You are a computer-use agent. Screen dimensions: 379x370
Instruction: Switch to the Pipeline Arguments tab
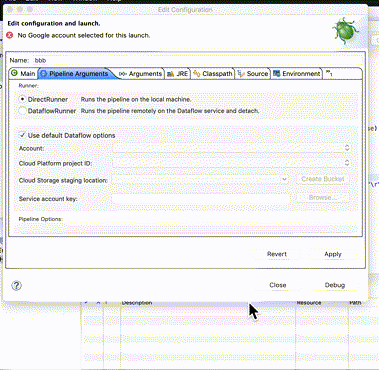pyautogui.click(x=76, y=74)
